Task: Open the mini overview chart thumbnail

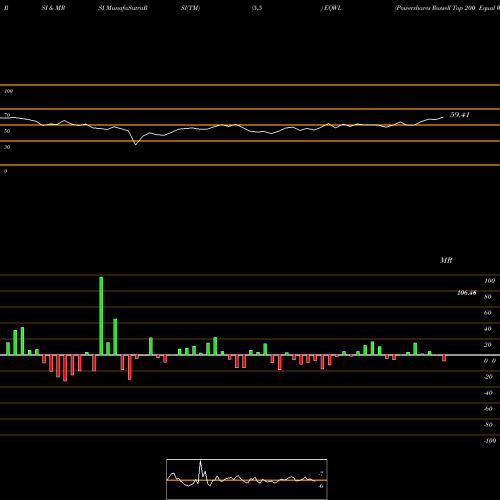Action: coord(247,479)
